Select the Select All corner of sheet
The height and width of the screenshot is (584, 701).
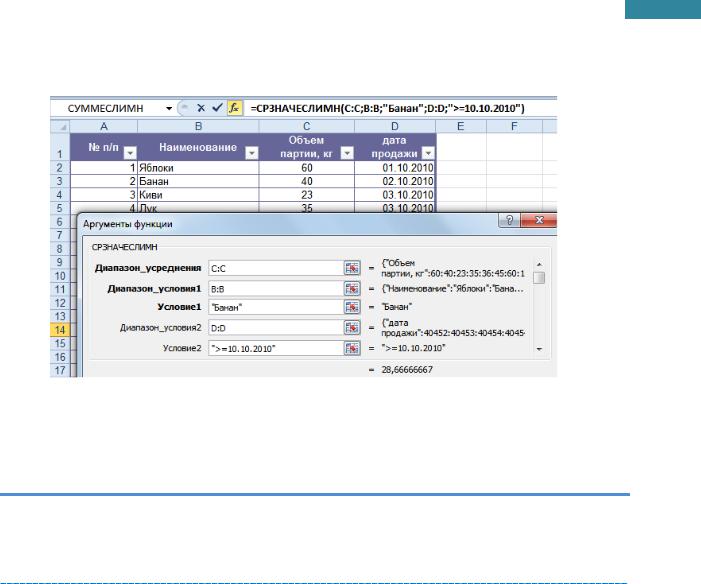click(60, 127)
